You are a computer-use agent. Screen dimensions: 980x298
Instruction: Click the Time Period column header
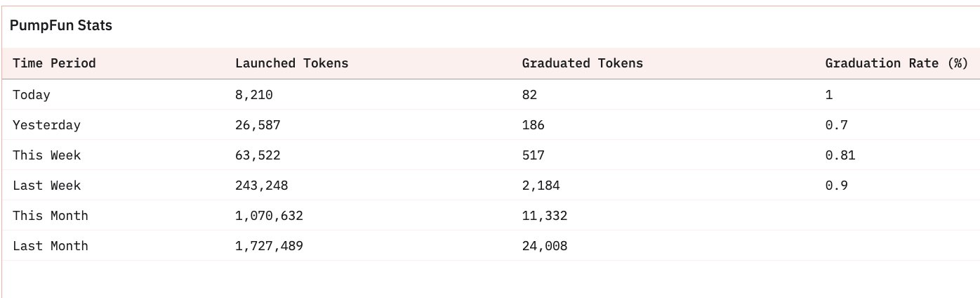point(54,63)
